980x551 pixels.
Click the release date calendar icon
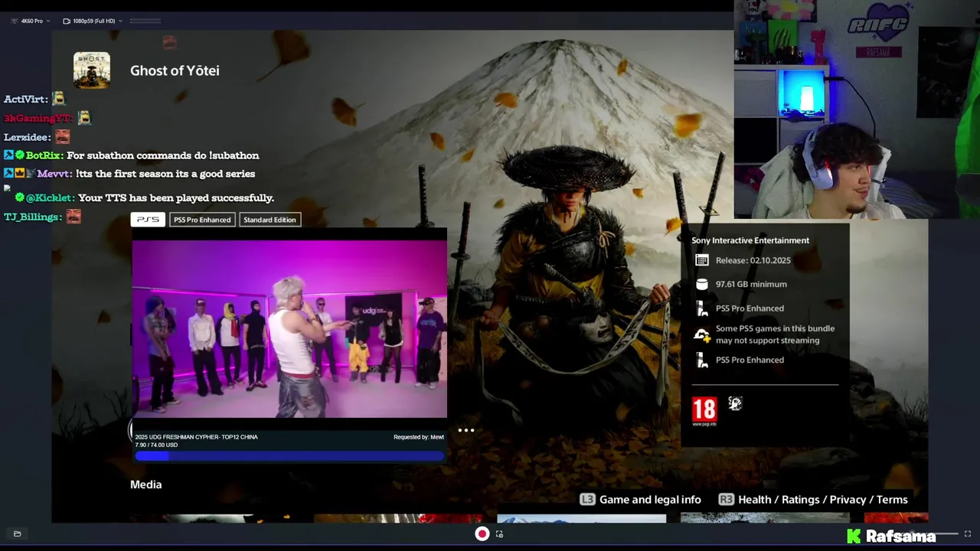pos(701,260)
